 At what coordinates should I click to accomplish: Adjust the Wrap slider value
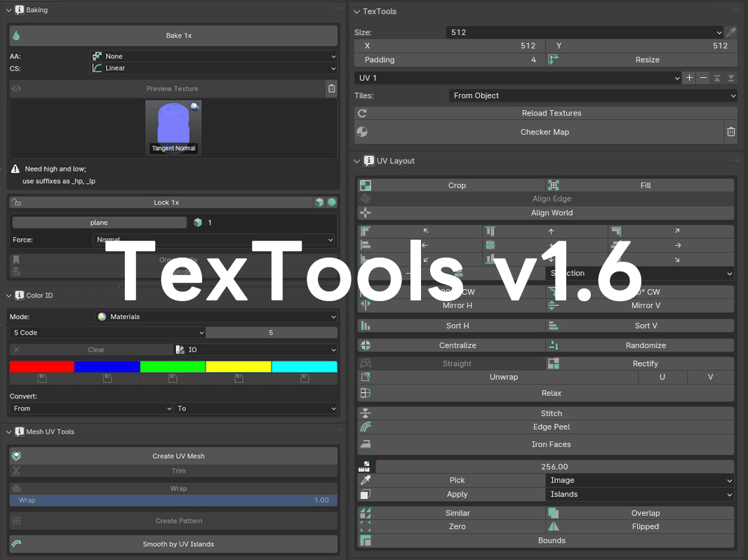point(173,500)
